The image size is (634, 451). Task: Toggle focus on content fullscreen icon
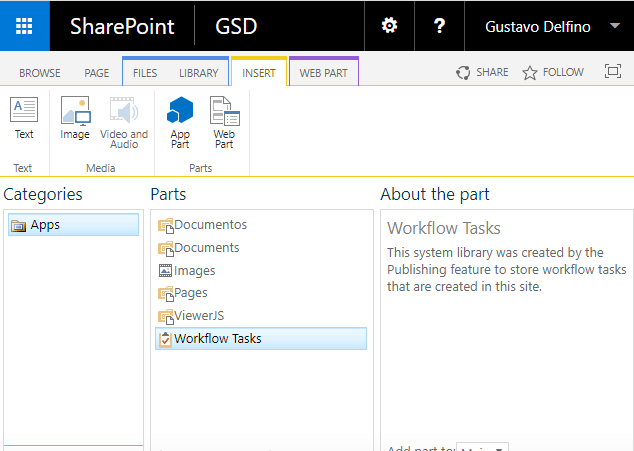[613, 72]
